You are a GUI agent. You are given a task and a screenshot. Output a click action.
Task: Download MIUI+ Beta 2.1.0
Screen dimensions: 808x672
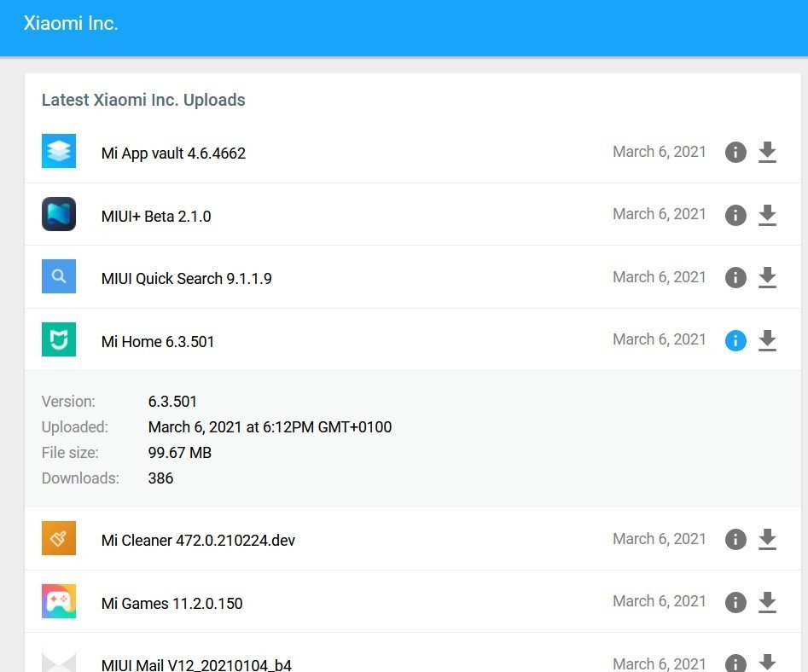[767, 215]
